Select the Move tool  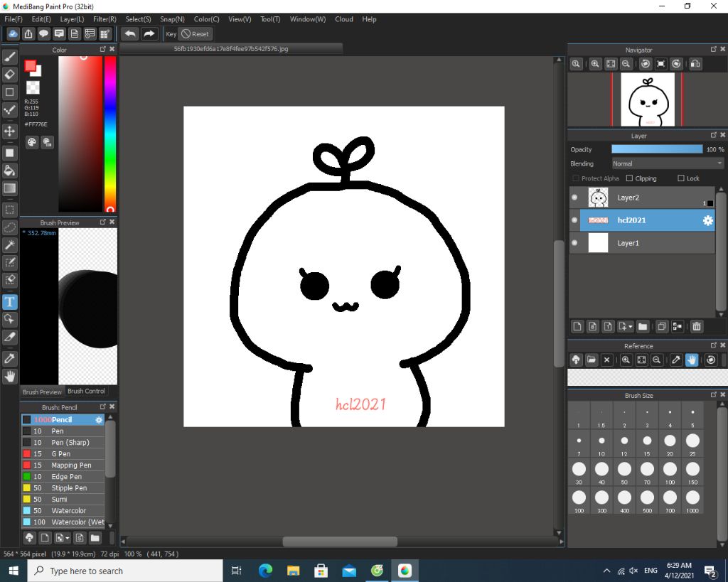(10, 131)
